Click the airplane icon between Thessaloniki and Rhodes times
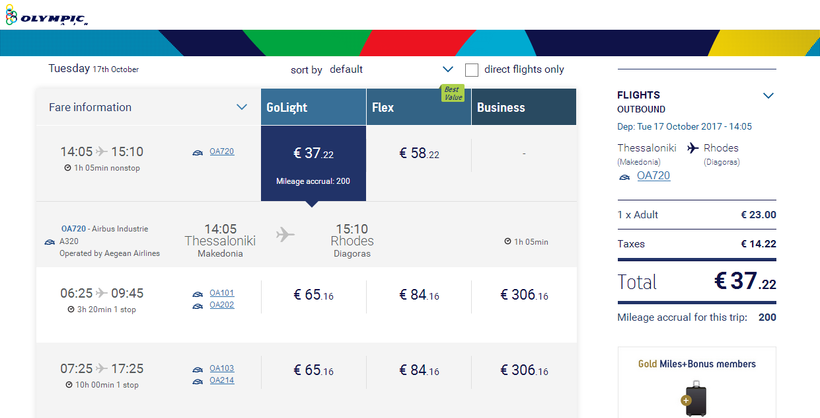 pos(285,235)
